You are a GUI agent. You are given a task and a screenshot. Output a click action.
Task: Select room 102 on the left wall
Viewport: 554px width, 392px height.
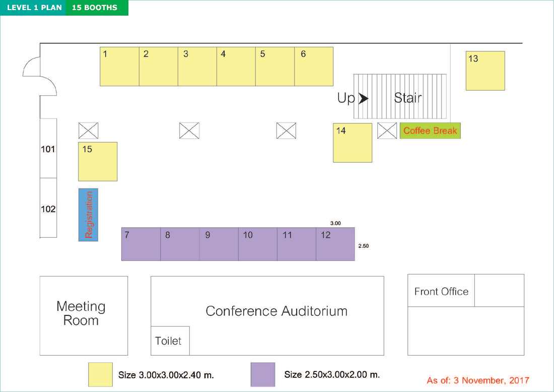[48, 208]
